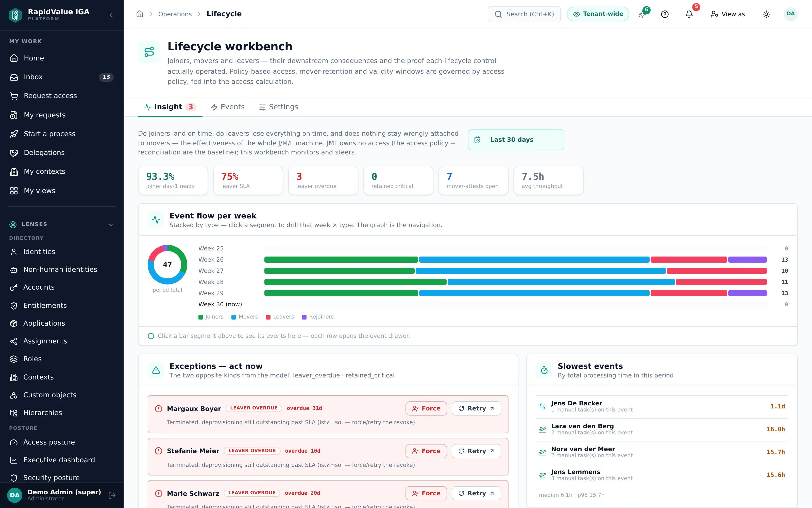Toggle Joiners legend entry
The height and width of the screenshot is (508, 812).
click(211, 317)
